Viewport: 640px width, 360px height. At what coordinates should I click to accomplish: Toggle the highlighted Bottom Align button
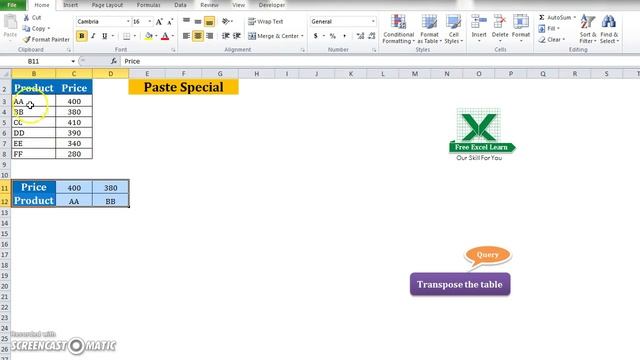(209, 21)
